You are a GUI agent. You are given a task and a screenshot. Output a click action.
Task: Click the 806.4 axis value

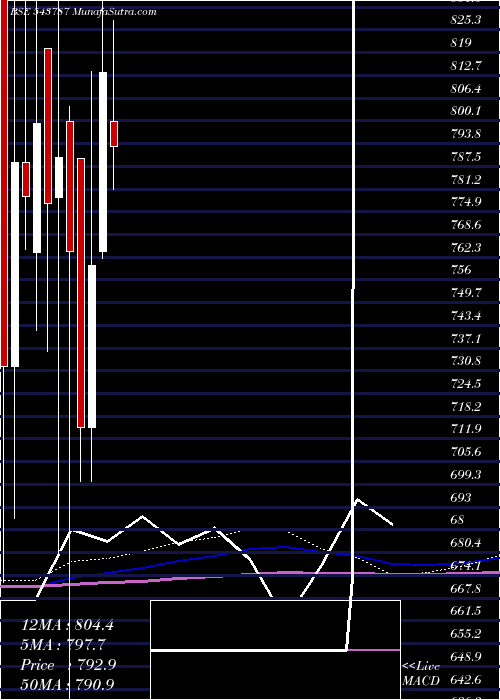(466, 88)
